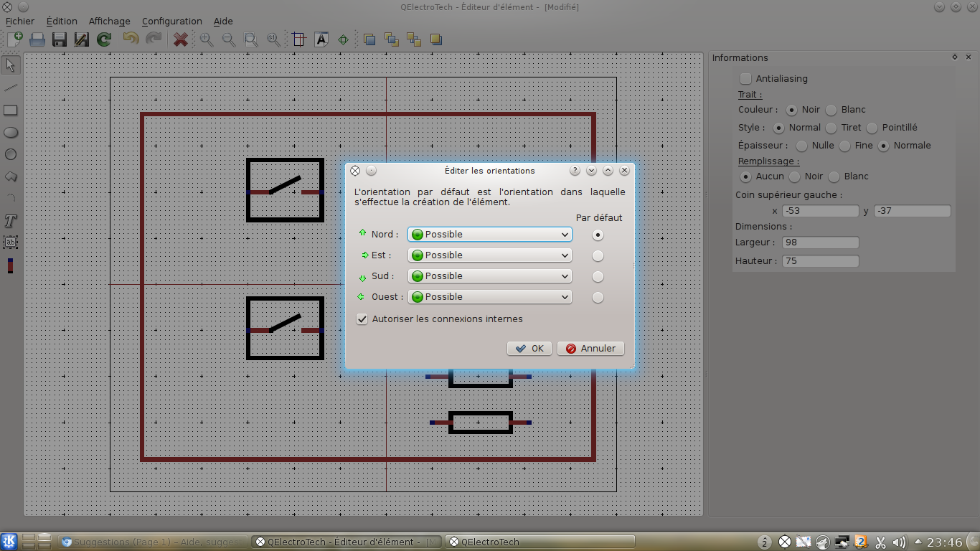This screenshot has width=980, height=551.
Task: Open the Configuration menu
Action: click(172, 22)
